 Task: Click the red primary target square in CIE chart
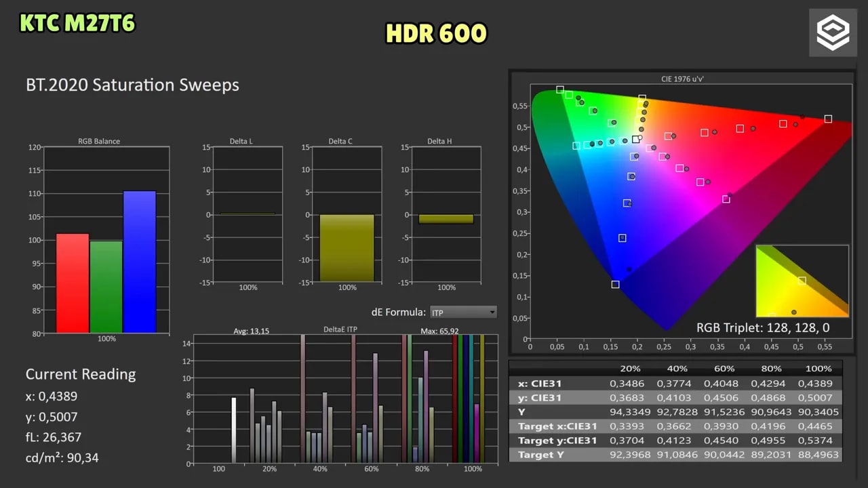click(x=828, y=119)
